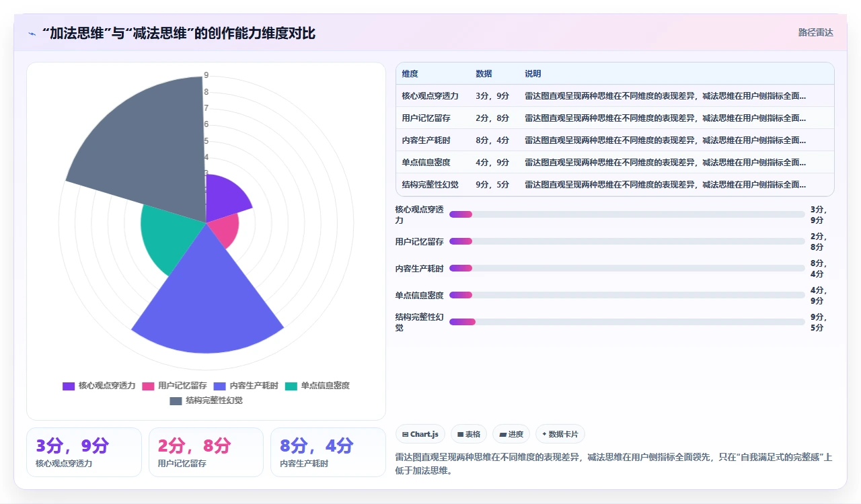Select the 数据卡片 chip
Viewport: 861px width, 504px height.
click(x=560, y=434)
